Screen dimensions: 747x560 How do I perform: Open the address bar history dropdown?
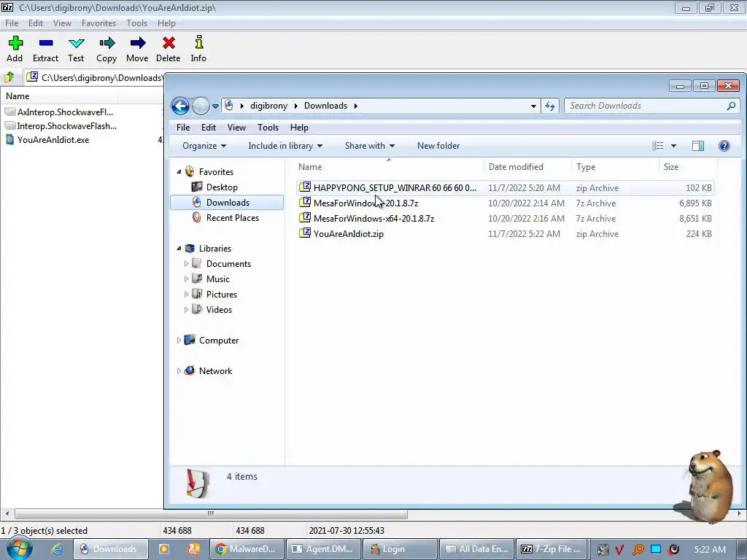point(533,106)
